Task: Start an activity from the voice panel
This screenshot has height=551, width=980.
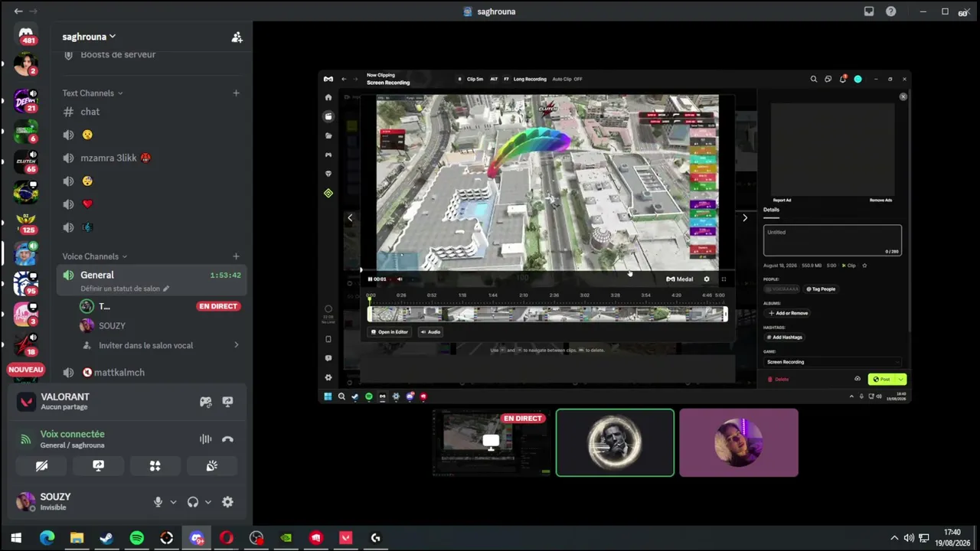Action: point(155,466)
